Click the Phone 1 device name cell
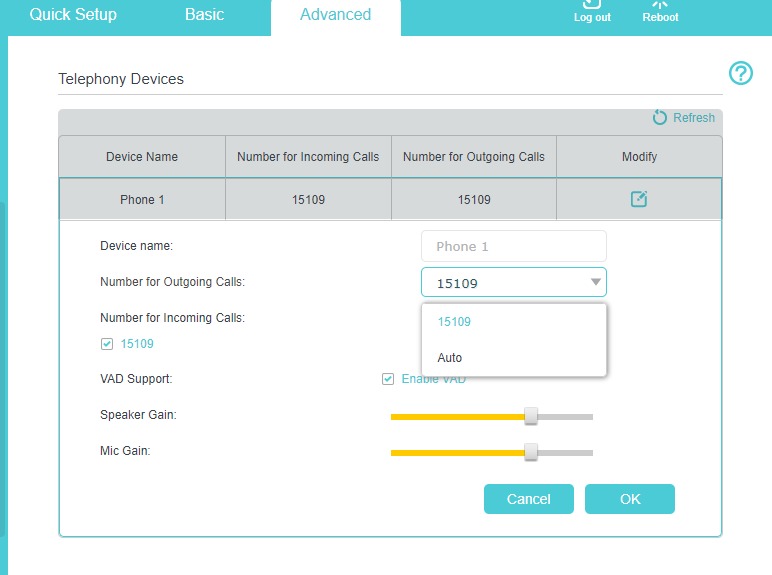The image size is (772, 575). point(142,200)
